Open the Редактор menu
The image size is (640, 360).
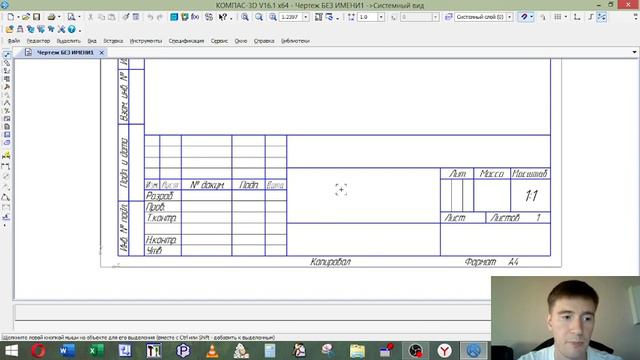click(38, 41)
